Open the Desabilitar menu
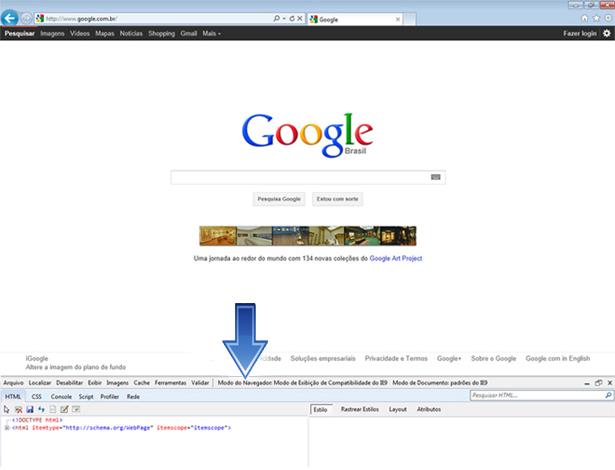Image resolution: width=615 pixels, height=470 pixels. [x=69, y=383]
